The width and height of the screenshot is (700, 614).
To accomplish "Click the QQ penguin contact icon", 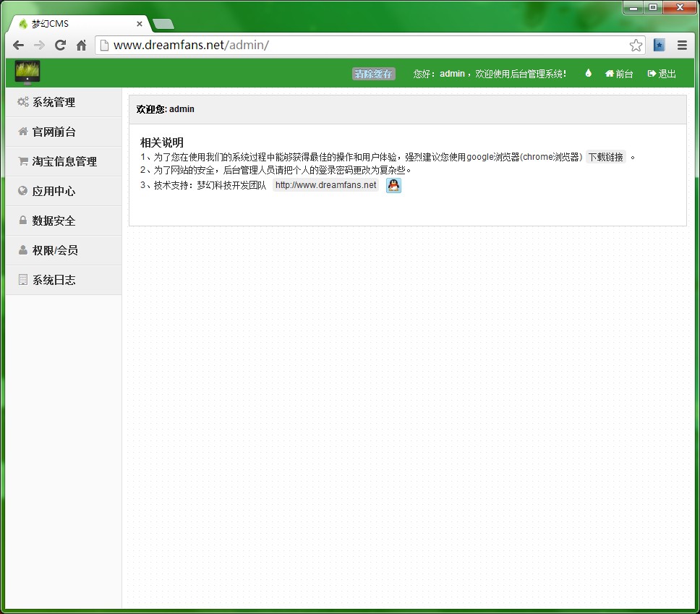I will click(393, 185).
